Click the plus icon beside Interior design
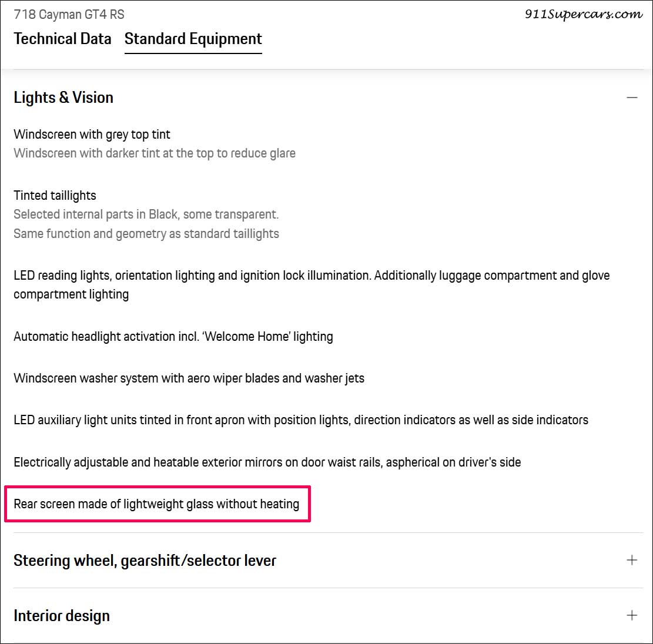Screen dimensions: 653x644 click(632, 615)
